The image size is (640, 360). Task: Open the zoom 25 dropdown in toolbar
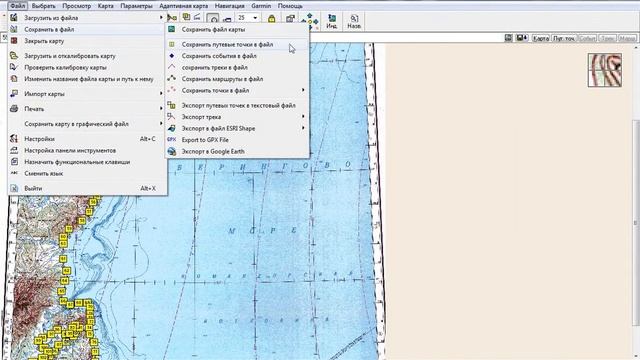click(x=256, y=18)
